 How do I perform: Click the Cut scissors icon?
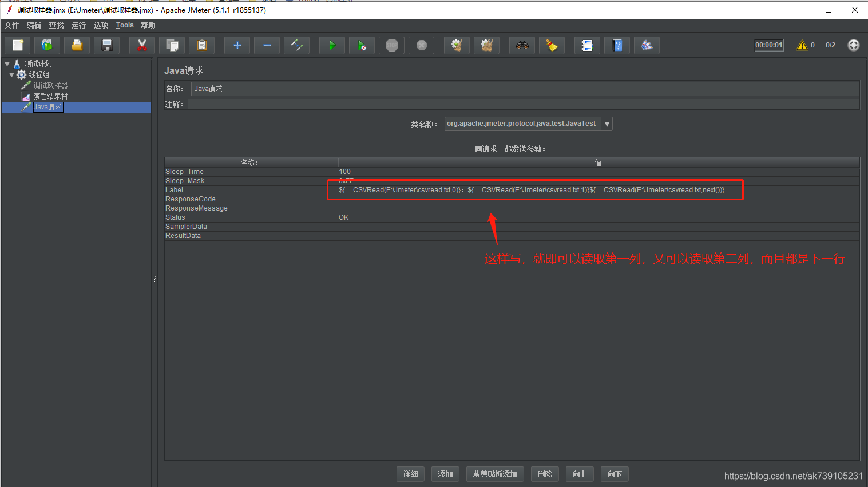coord(142,45)
